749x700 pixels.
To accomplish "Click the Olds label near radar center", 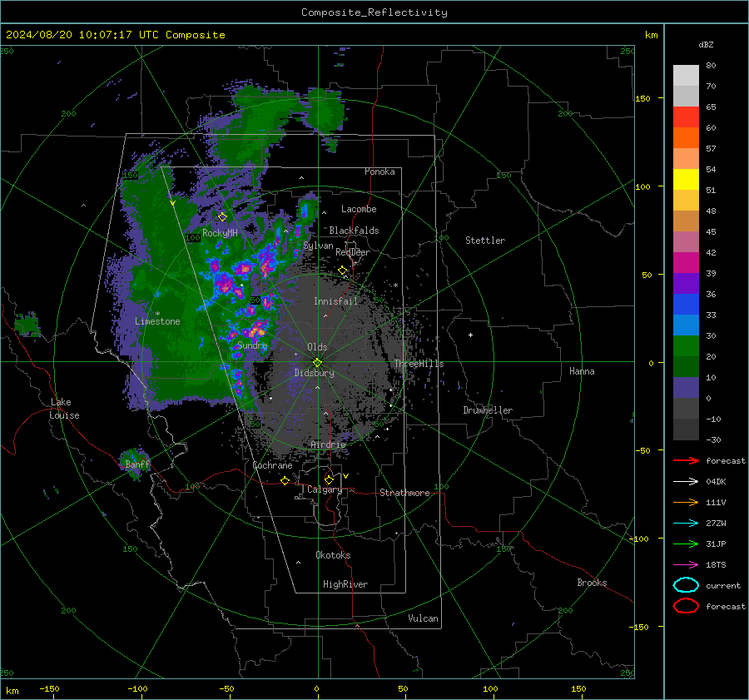I will [317, 347].
